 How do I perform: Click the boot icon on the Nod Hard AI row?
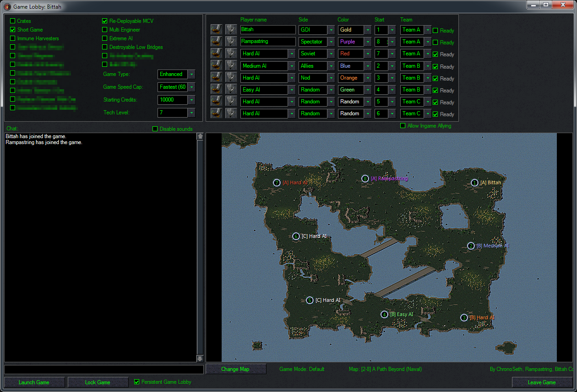216,78
